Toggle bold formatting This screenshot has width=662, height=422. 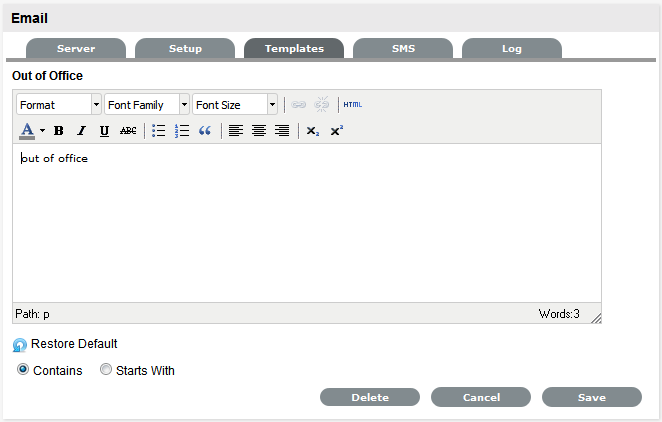pos(59,131)
